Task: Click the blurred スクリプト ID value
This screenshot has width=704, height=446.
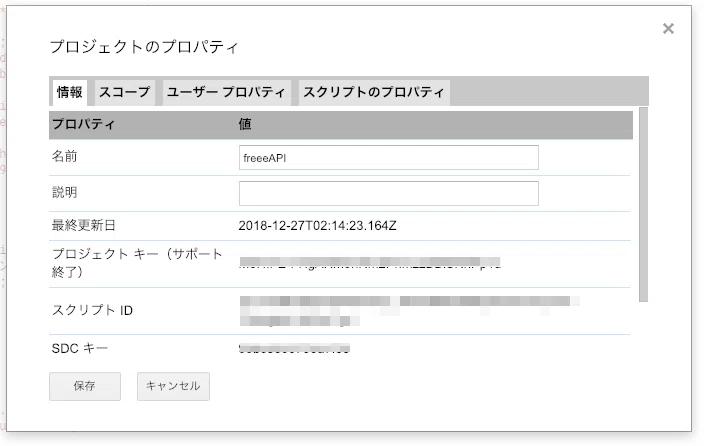Action: [409, 311]
